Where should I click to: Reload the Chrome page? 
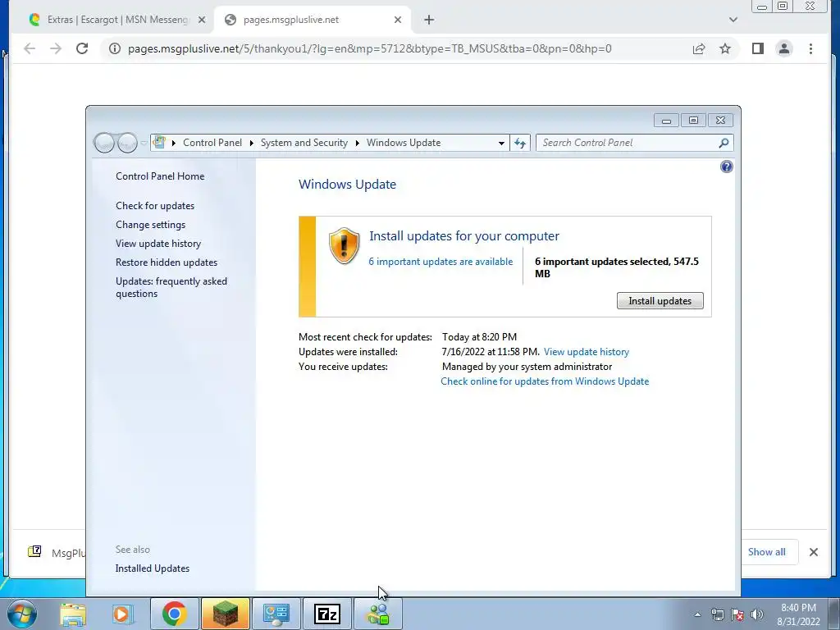[82, 48]
